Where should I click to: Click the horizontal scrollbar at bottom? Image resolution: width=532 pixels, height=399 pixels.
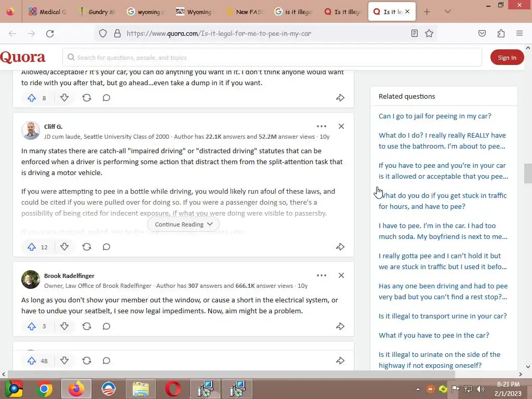[231, 374]
